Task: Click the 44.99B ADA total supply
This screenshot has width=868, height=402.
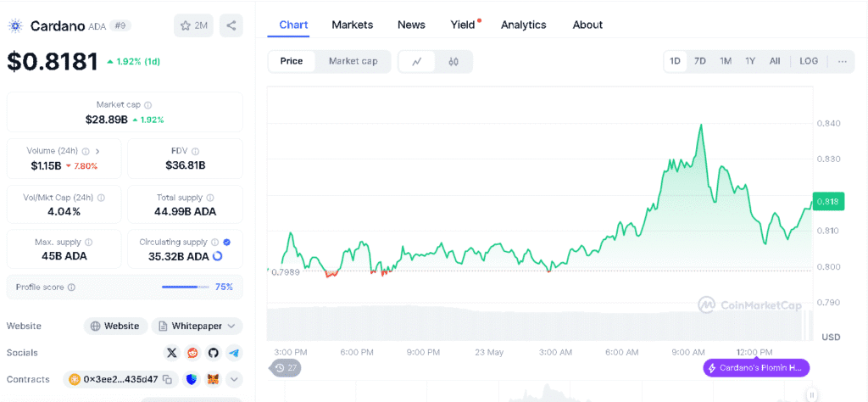Action: (x=186, y=211)
